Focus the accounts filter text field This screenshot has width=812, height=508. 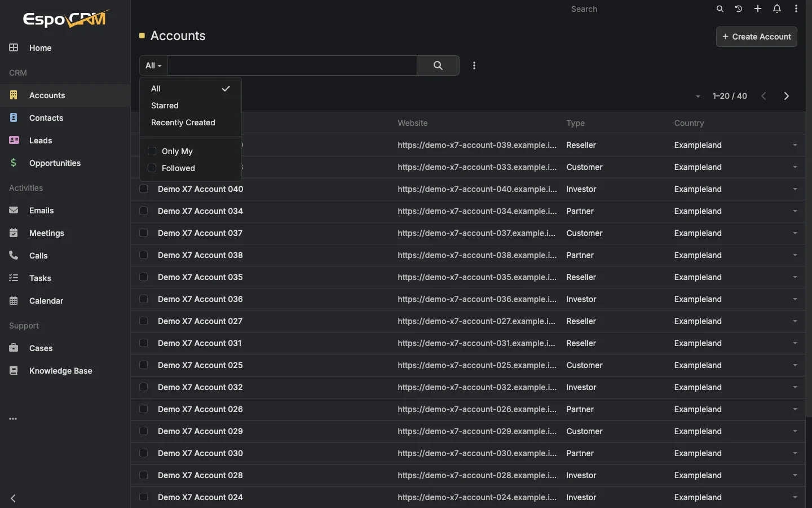(x=292, y=65)
